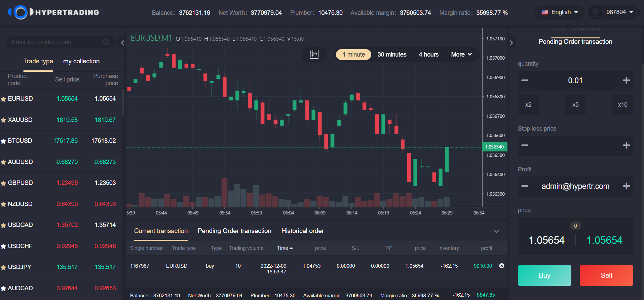Select the BTCUSD product row
This screenshot has width=644, height=300.
click(61, 141)
